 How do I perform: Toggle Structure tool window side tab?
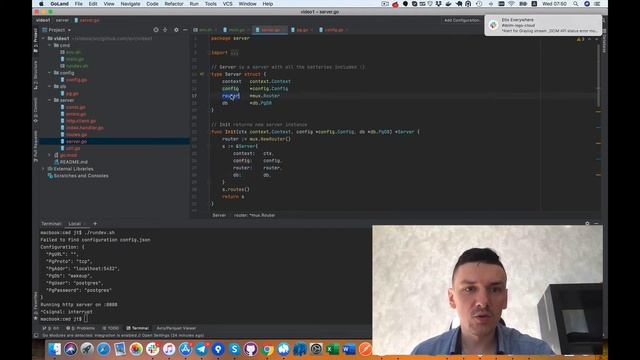coord(36,75)
